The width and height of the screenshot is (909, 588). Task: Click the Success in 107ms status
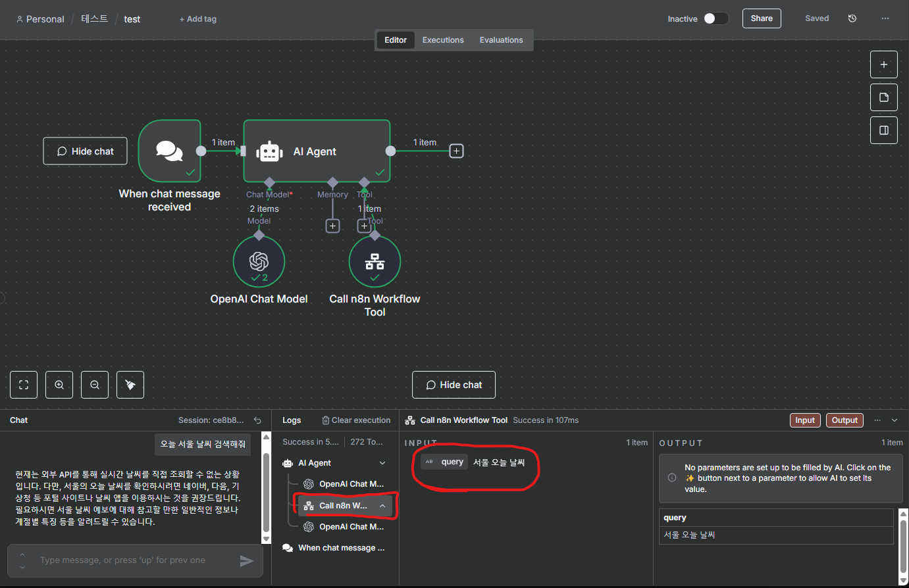(546, 420)
